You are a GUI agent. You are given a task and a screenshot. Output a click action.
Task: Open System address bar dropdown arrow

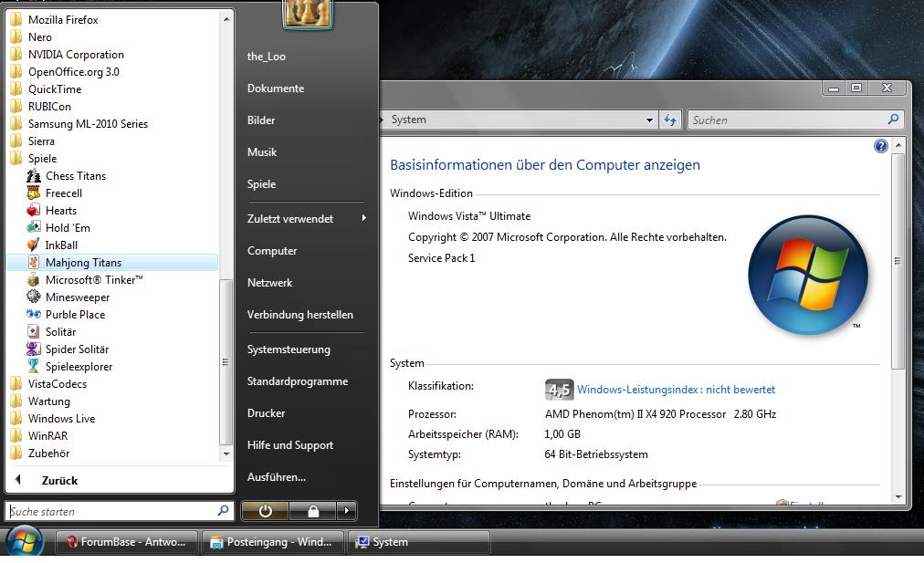point(649,120)
